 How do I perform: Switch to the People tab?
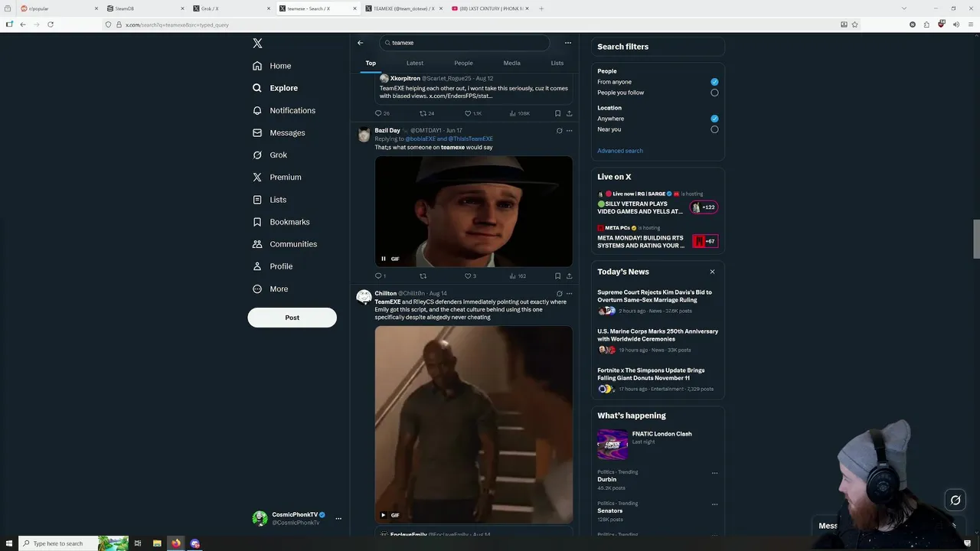463,63
